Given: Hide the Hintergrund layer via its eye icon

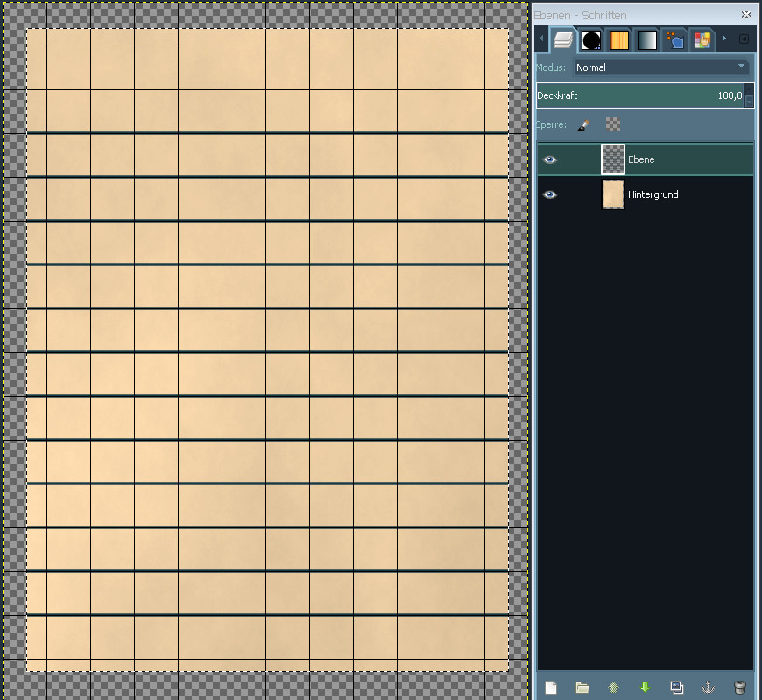Looking at the screenshot, I should pos(550,194).
